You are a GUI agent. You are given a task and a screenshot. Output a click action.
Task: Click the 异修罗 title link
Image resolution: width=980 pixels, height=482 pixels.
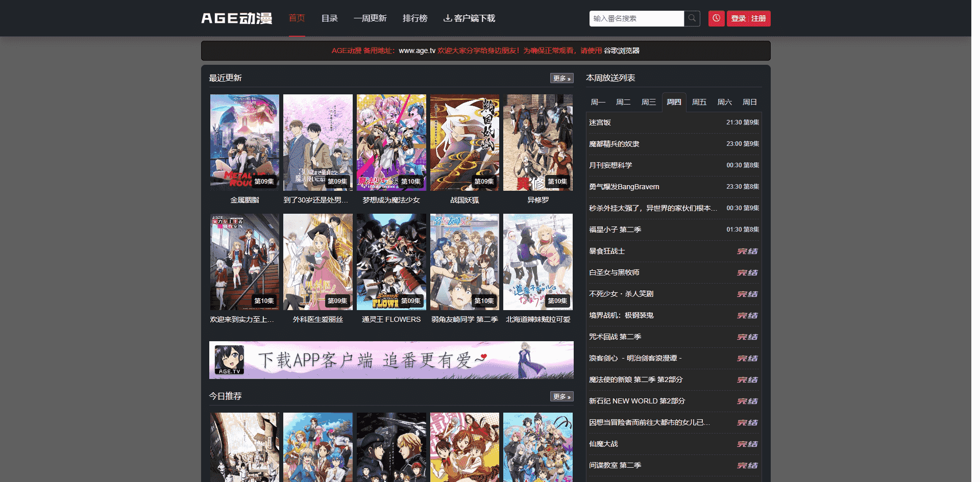[538, 200]
